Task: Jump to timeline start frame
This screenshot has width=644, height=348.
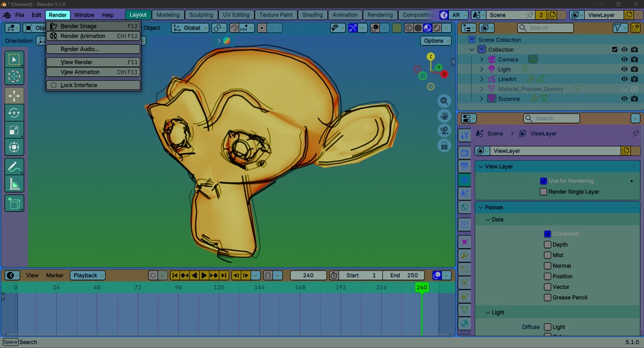Action: [175, 275]
